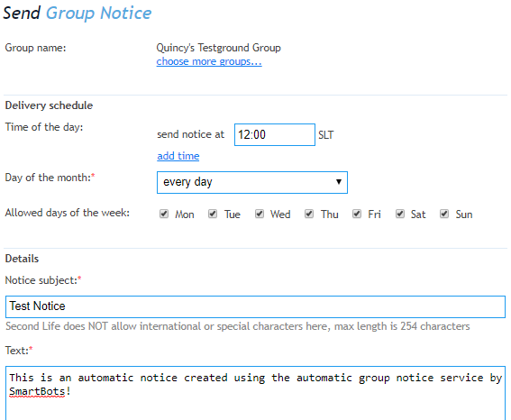Uncheck the Thu day checkbox
The image size is (511, 420).
(x=309, y=214)
